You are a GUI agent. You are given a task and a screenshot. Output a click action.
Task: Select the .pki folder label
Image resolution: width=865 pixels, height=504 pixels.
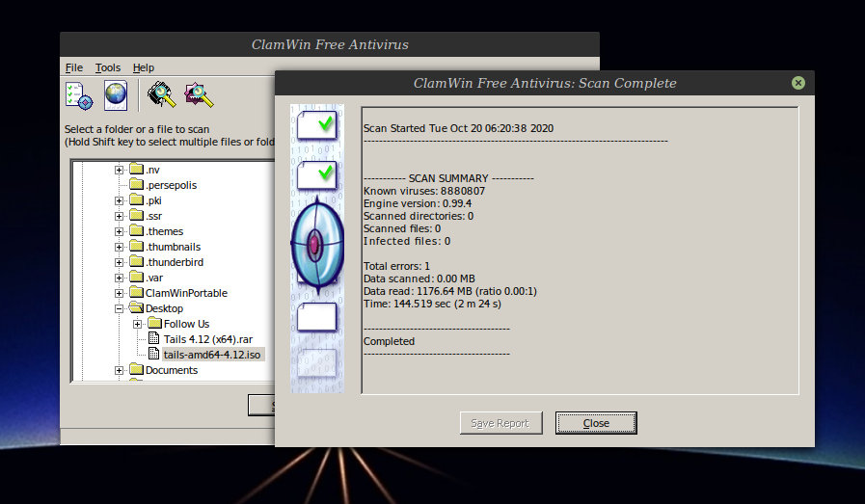click(x=153, y=200)
